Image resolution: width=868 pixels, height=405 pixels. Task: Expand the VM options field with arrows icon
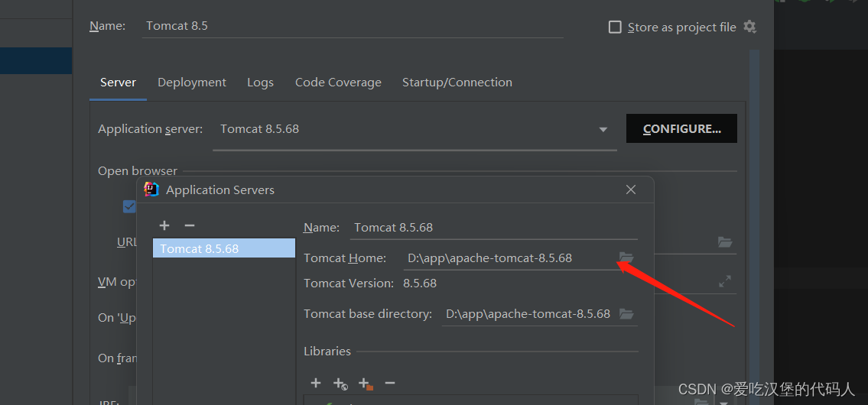click(725, 281)
